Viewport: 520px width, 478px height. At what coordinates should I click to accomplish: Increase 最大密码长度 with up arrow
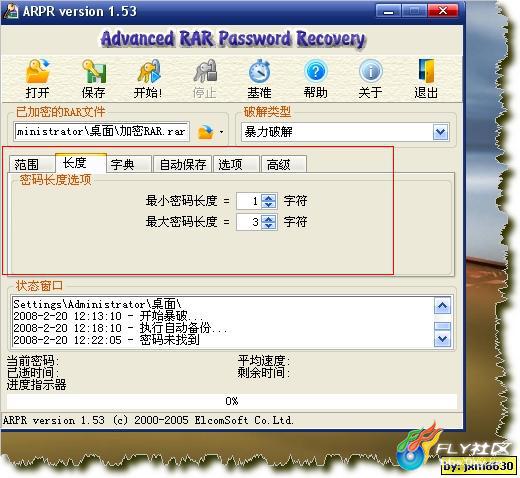(269, 218)
